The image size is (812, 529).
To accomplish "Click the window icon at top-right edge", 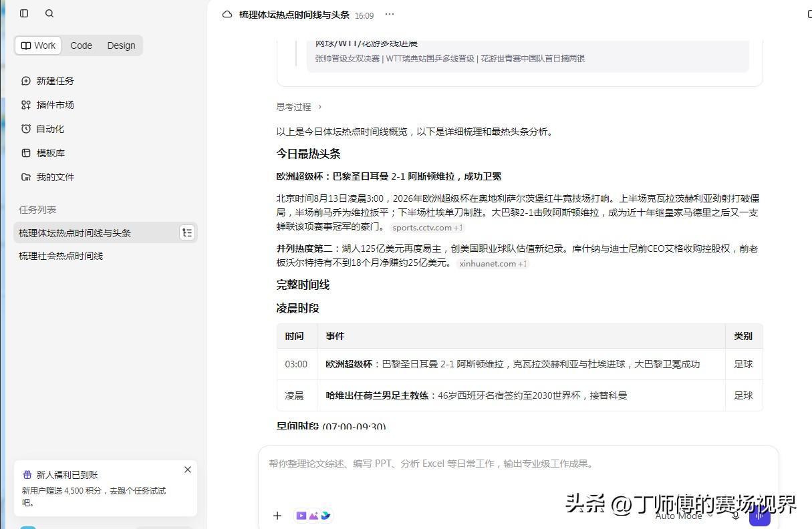I will pos(809,13).
